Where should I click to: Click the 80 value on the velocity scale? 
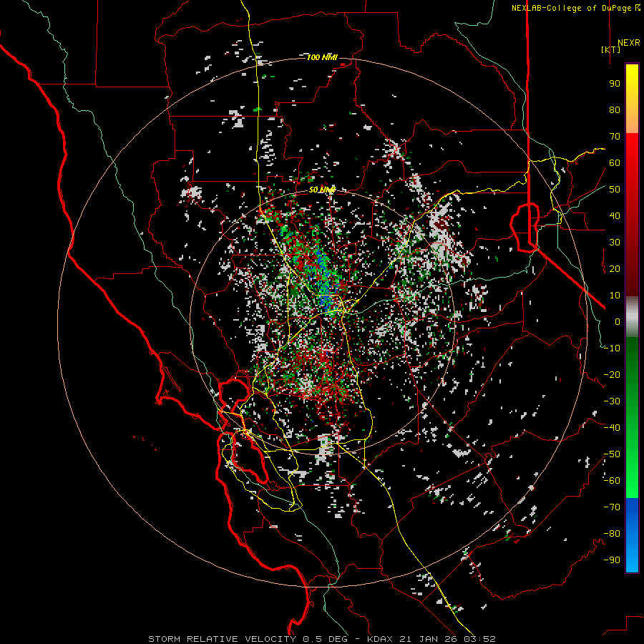tap(615, 109)
